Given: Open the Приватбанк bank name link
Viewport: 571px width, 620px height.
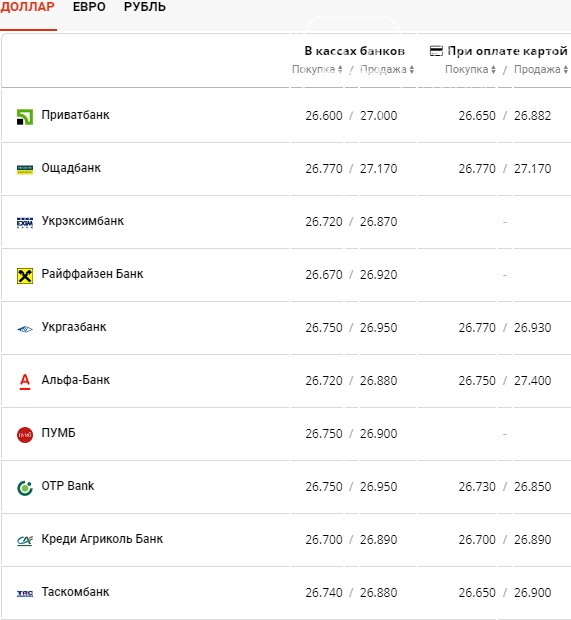Looking at the screenshot, I should (x=76, y=115).
